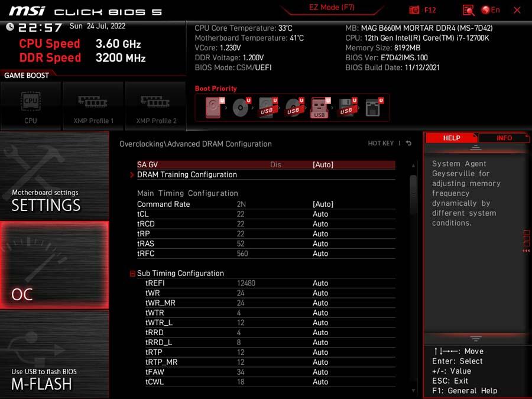Select the tWR Auto value field
The height and width of the screenshot is (399, 532).
click(x=320, y=293)
